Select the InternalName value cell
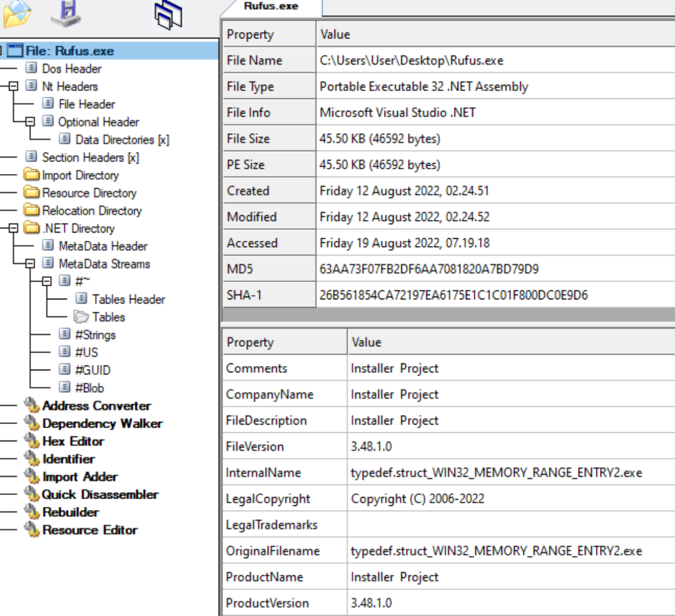675x616 pixels. click(x=511, y=473)
